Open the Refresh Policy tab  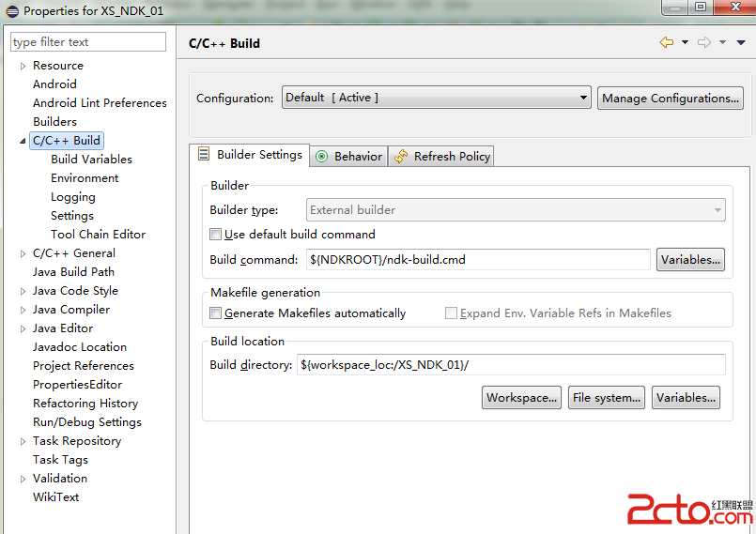tap(441, 156)
